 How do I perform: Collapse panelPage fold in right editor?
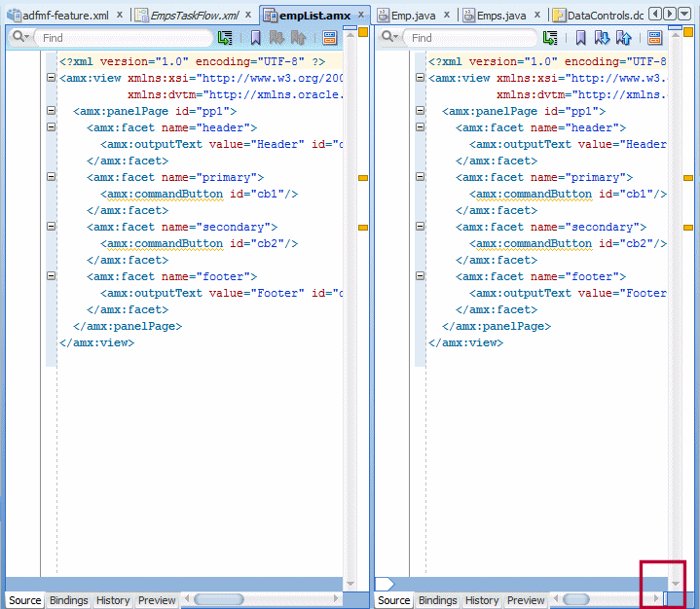click(420, 111)
